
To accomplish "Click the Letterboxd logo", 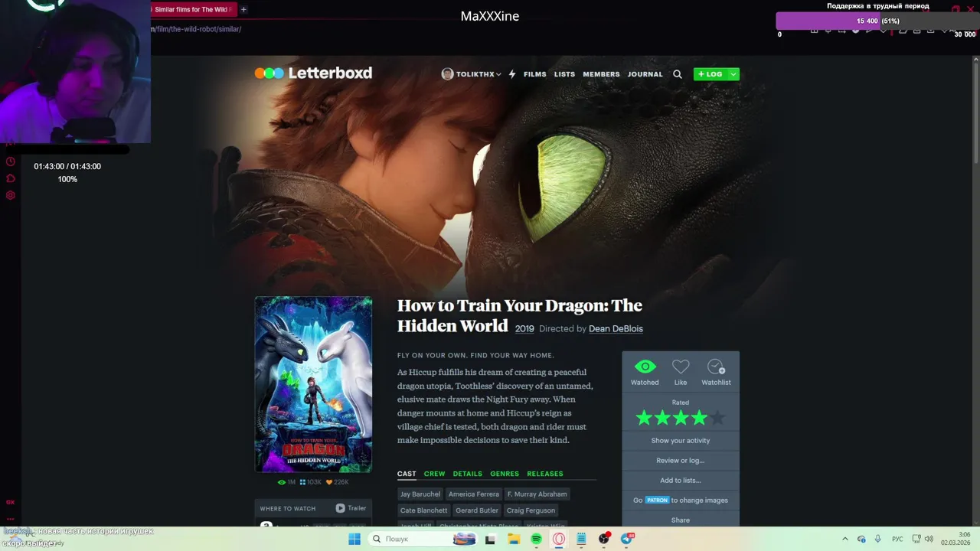I will pyautogui.click(x=313, y=73).
